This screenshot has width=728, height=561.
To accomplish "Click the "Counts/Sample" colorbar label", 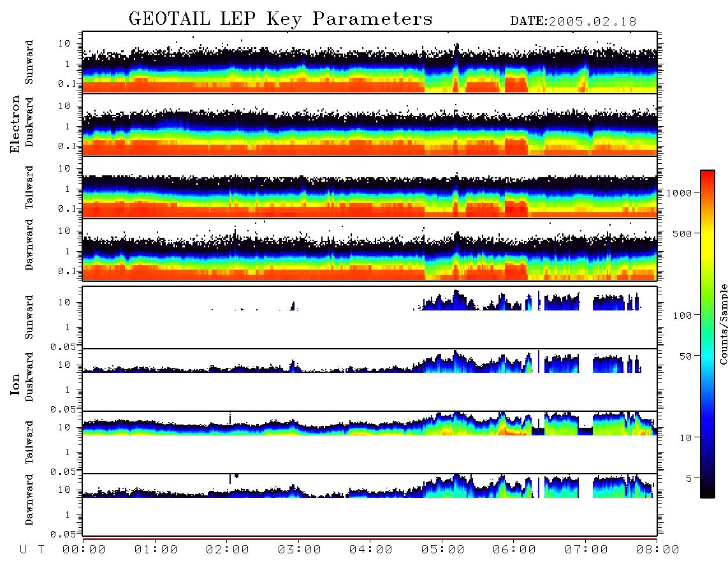I will pyautogui.click(x=723, y=324).
